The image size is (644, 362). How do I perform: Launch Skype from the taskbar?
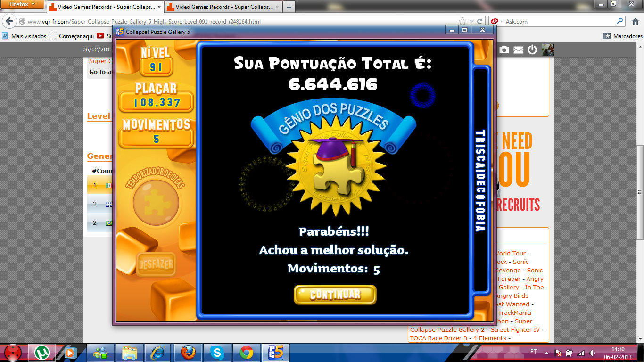click(x=217, y=352)
